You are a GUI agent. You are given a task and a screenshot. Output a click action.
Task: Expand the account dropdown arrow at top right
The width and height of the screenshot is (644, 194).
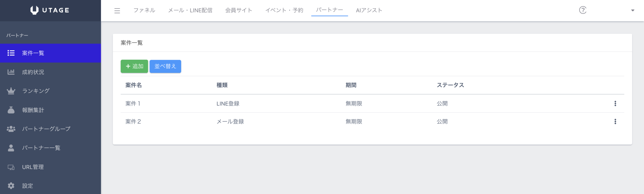633,10
